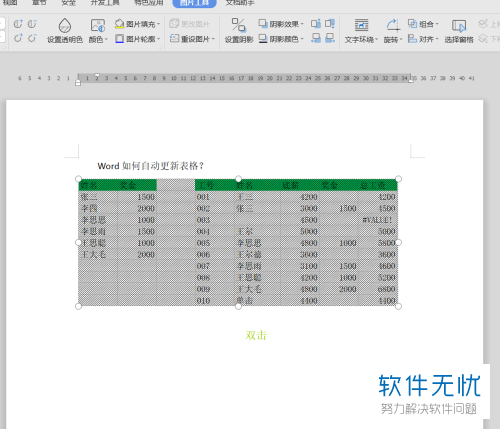This screenshot has width=500, height=429.
Task: Click the bottom-middle resize handle of table image
Action: [238, 306]
